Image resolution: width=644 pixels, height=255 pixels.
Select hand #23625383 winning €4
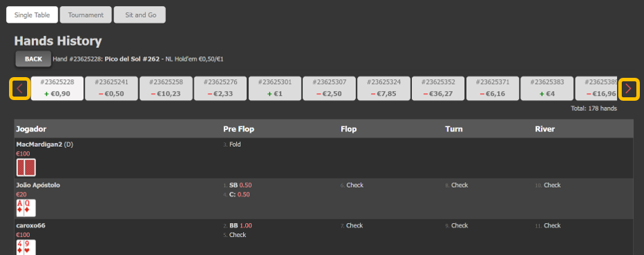547,88
